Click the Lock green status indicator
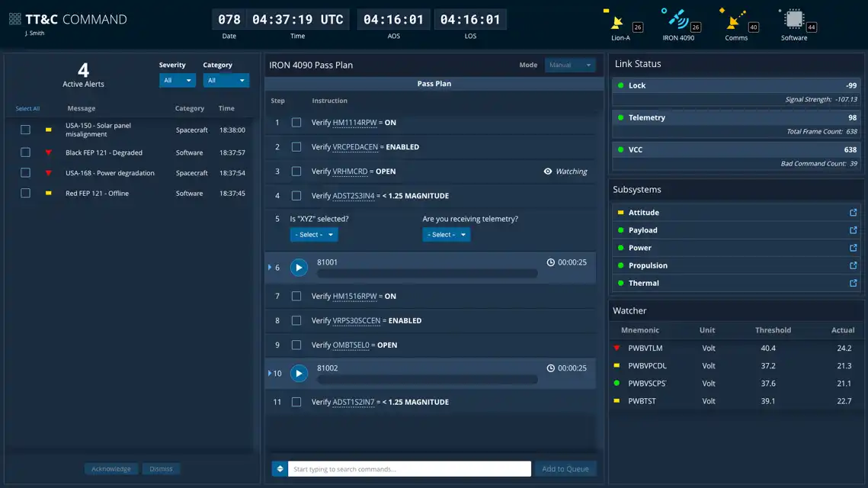The image size is (868, 488). tap(620, 85)
